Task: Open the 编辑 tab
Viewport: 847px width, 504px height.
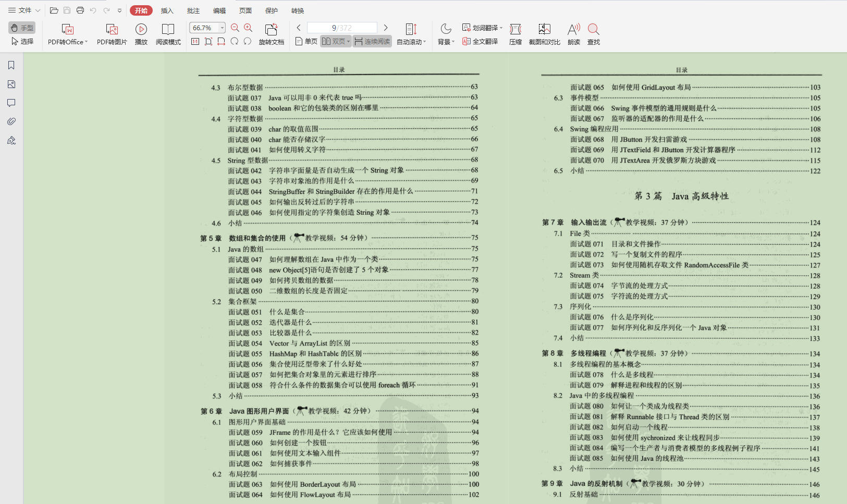Action: click(x=219, y=10)
